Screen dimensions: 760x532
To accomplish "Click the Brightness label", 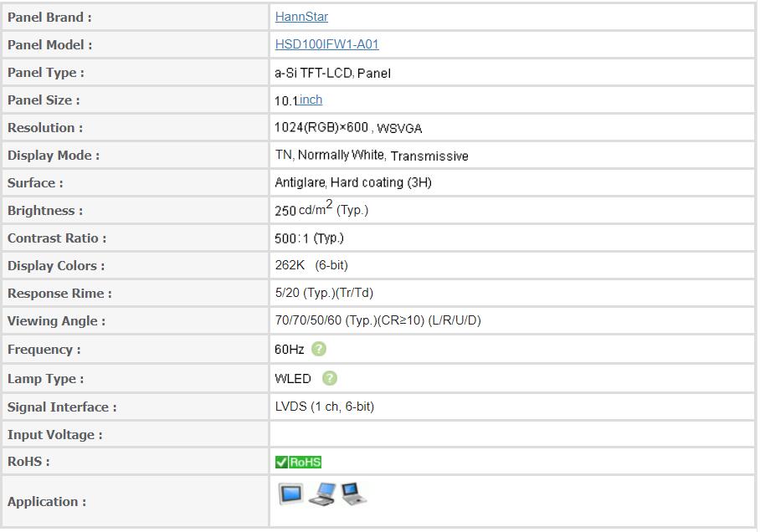I will pos(45,211).
